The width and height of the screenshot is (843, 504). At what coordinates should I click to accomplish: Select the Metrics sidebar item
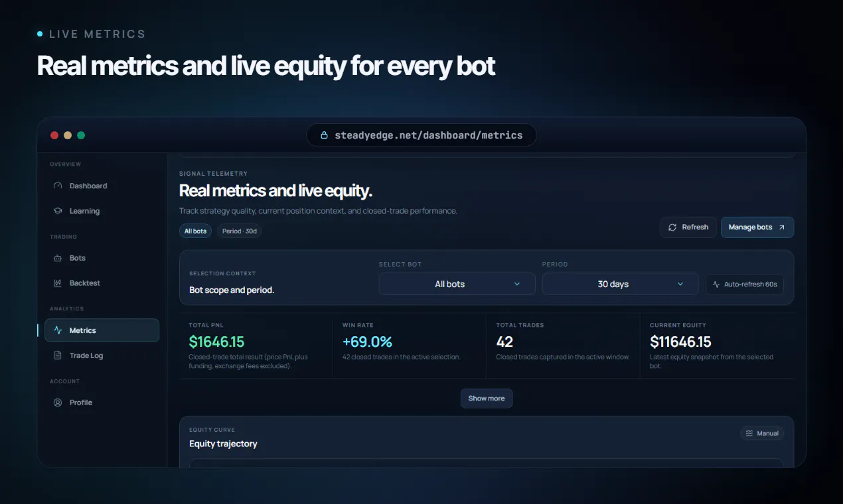pyautogui.click(x=102, y=330)
